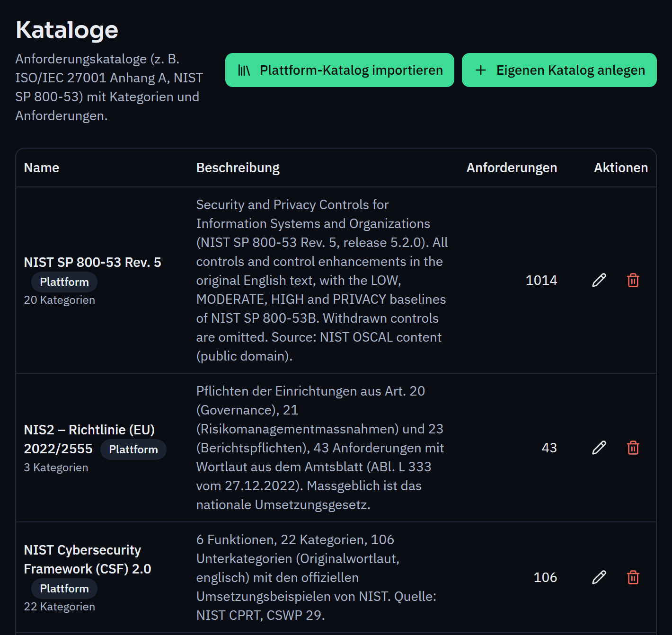Click the Anforderungskataloge subtitle paragraph
Screen dimensions: 672x635
(x=109, y=87)
